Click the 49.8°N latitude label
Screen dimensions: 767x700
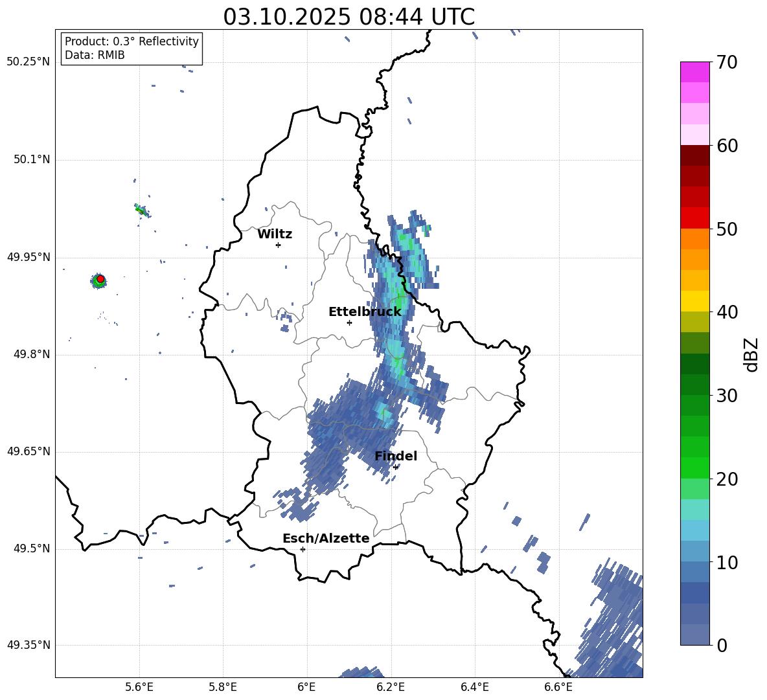31,354
